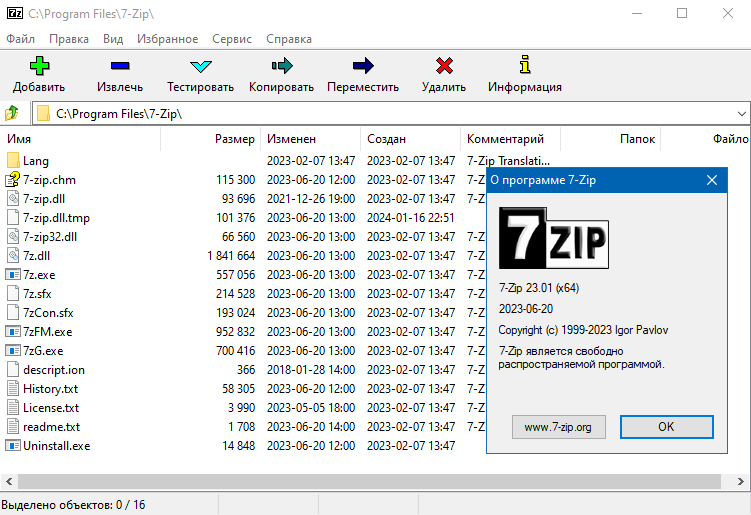Click the 7z.dll file icon

pyautogui.click(x=13, y=255)
